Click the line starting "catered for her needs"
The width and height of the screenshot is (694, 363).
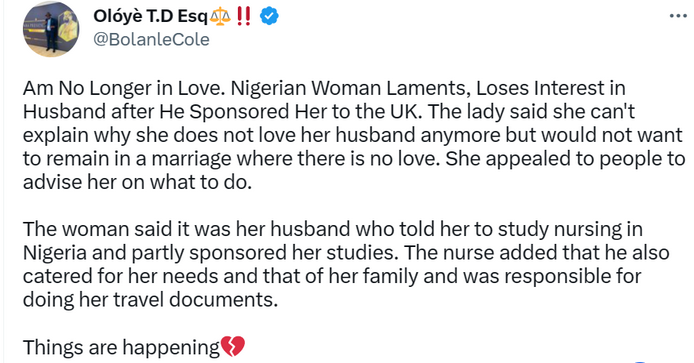pos(332,276)
